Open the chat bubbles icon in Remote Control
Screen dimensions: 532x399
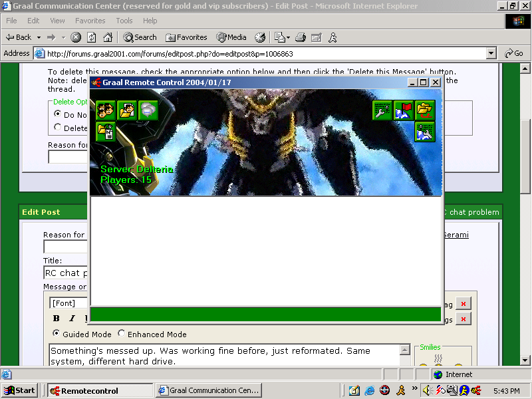point(148,110)
